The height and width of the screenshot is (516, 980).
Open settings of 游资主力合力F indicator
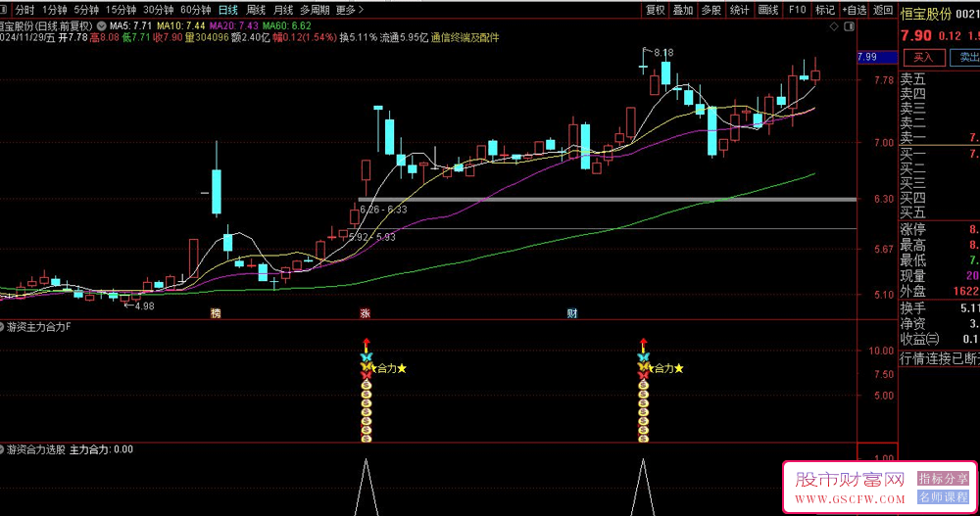coord(2,327)
